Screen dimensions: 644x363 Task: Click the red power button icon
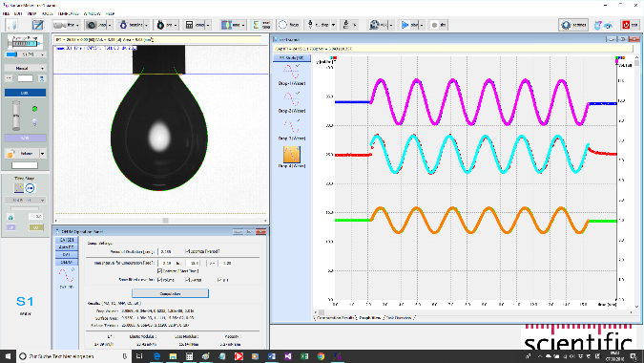point(626,25)
